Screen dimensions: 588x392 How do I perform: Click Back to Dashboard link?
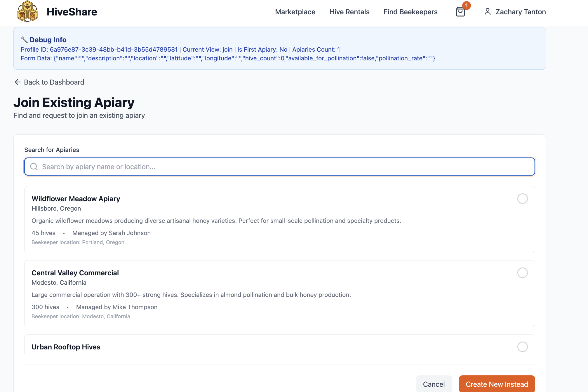[x=54, y=82]
